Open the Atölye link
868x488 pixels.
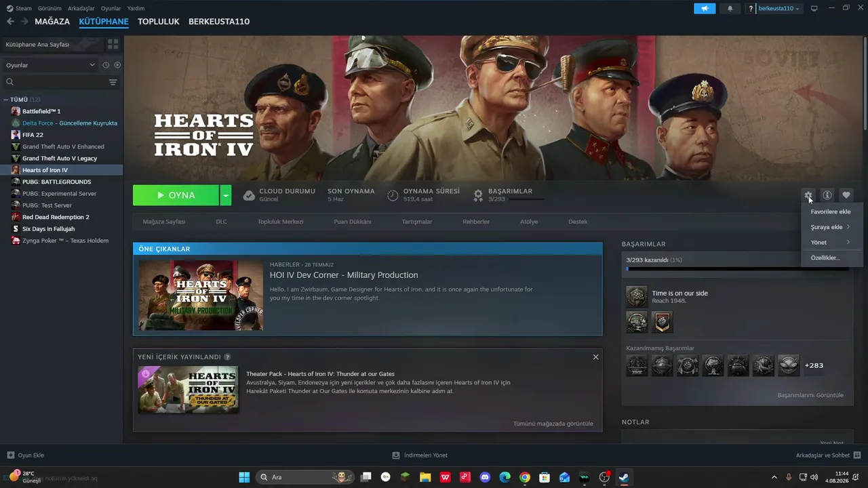(x=529, y=222)
